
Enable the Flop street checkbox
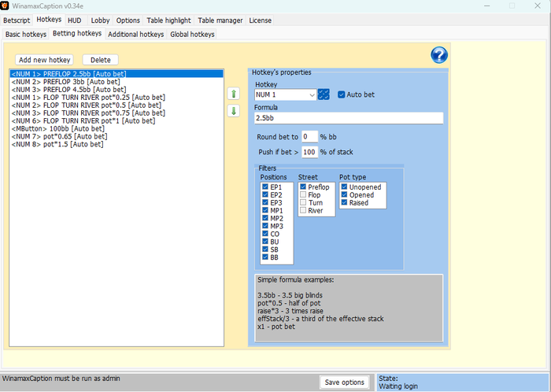point(303,194)
